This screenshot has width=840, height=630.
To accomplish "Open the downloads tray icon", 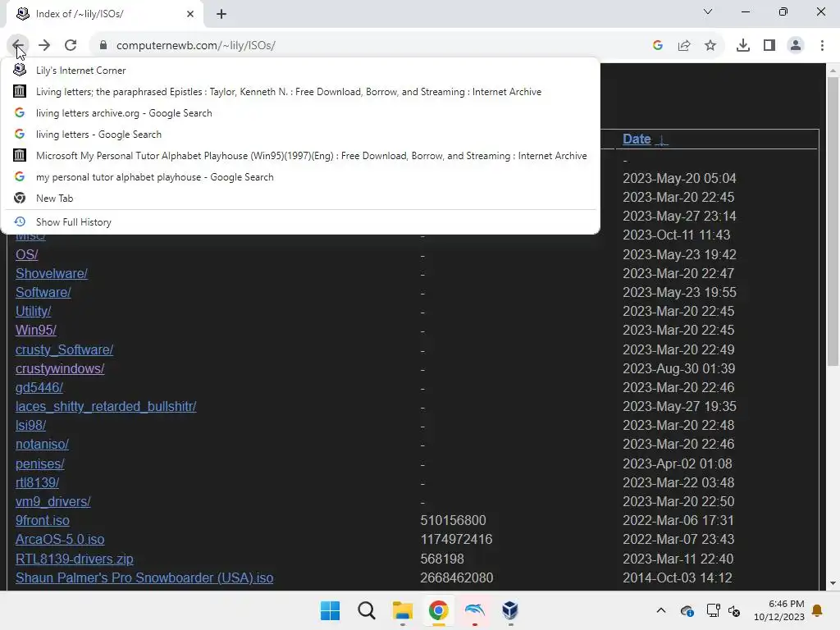I will [x=743, y=45].
